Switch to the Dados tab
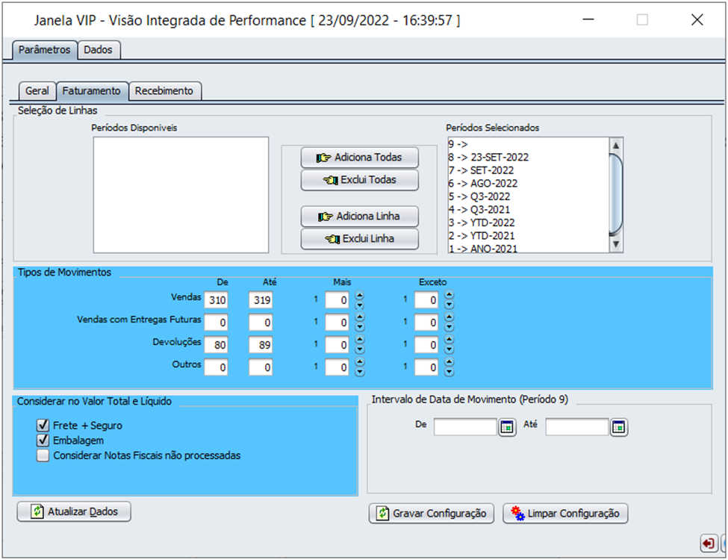Image resolution: width=728 pixels, height=560 pixels. pyautogui.click(x=99, y=50)
